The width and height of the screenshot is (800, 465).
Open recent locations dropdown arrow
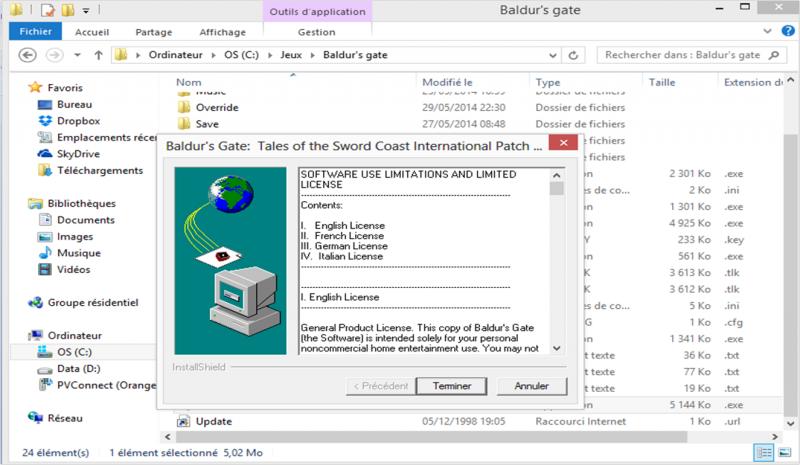click(77, 55)
